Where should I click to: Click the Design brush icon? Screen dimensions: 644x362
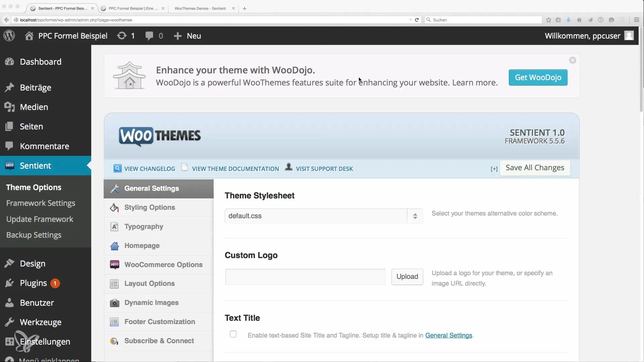9,263
